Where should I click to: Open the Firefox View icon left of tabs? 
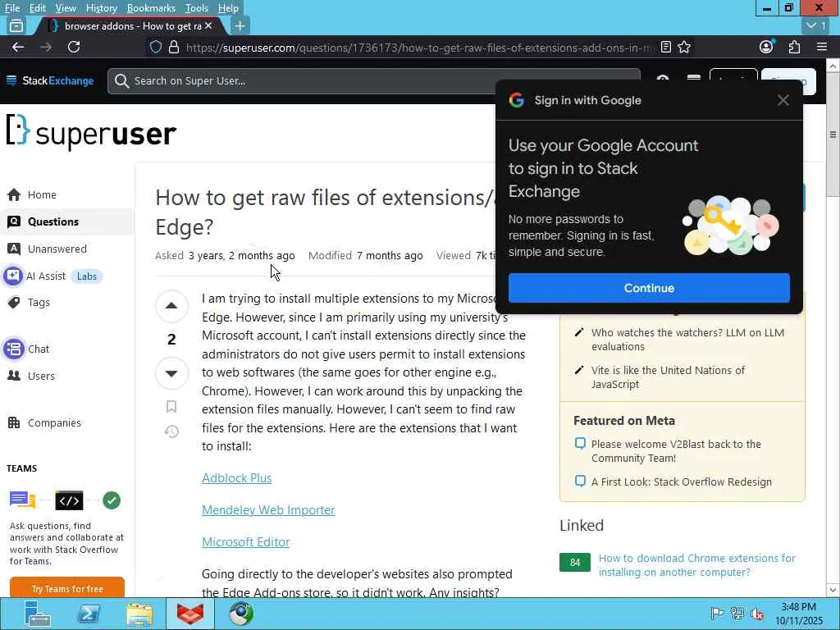pos(16,25)
